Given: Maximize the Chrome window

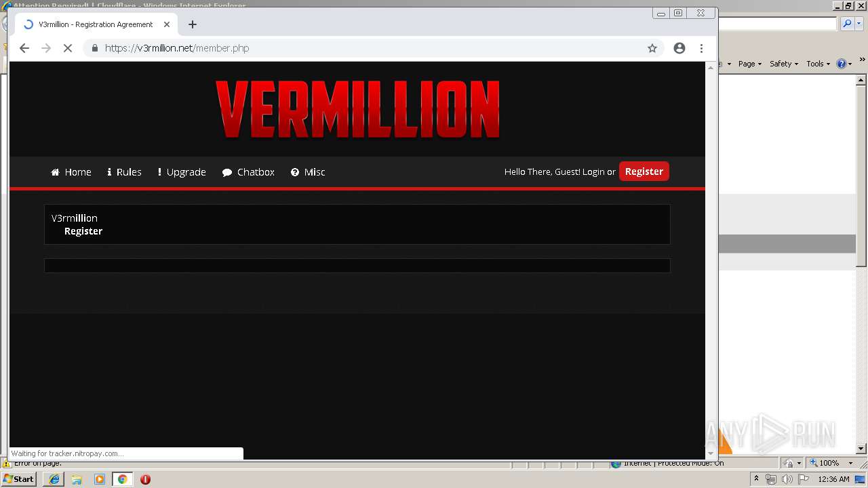Looking at the screenshot, I should pos(678,13).
